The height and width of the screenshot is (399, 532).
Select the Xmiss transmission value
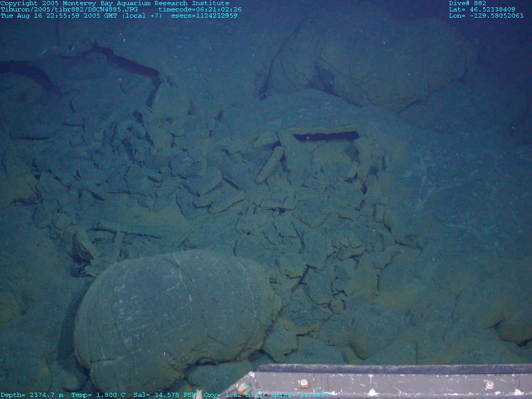tap(299, 395)
